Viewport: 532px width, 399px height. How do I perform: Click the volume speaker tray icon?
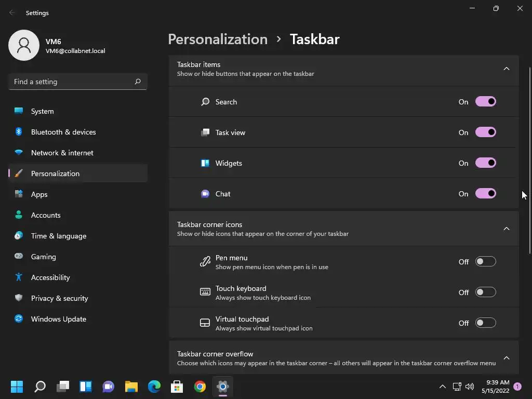[470, 387]
